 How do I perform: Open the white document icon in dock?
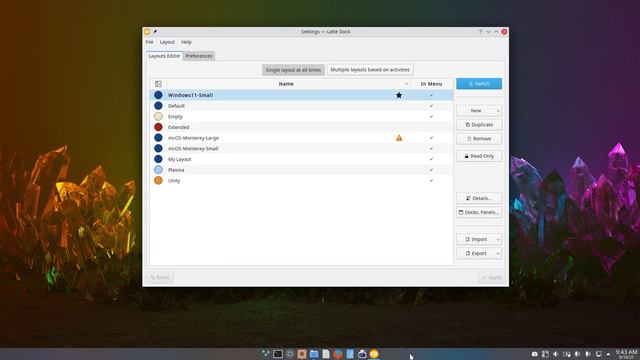click(x=326, y=354)
